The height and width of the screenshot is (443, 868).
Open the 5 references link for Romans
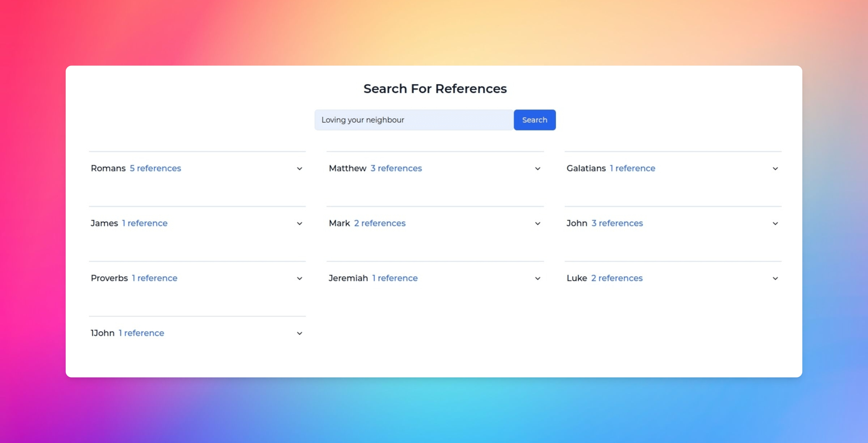pos(155,168)
